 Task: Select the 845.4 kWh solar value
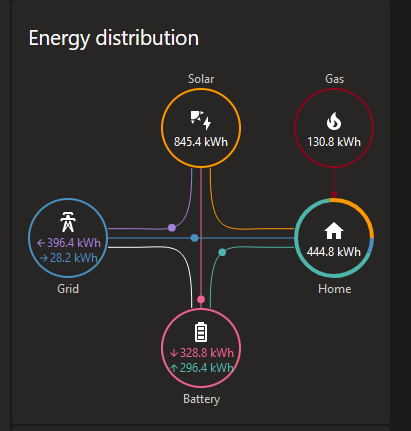(x=201, y=142)
